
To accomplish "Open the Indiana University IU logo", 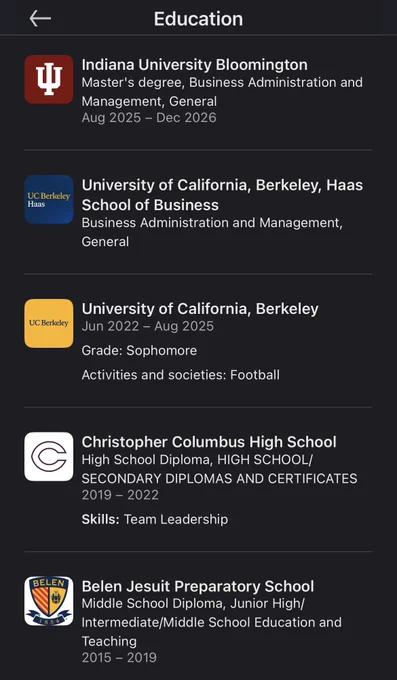I will (x=49, y=79).
